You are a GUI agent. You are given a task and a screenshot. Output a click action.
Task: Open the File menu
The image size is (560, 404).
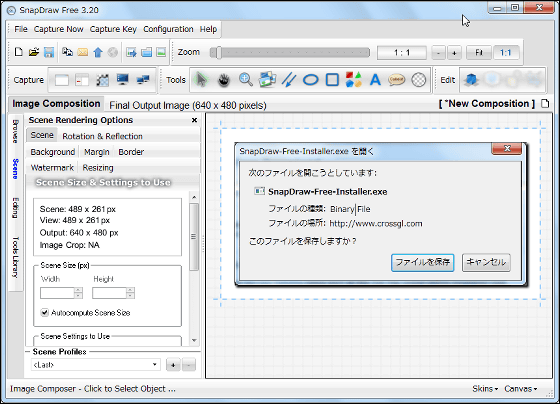(21, 29)
